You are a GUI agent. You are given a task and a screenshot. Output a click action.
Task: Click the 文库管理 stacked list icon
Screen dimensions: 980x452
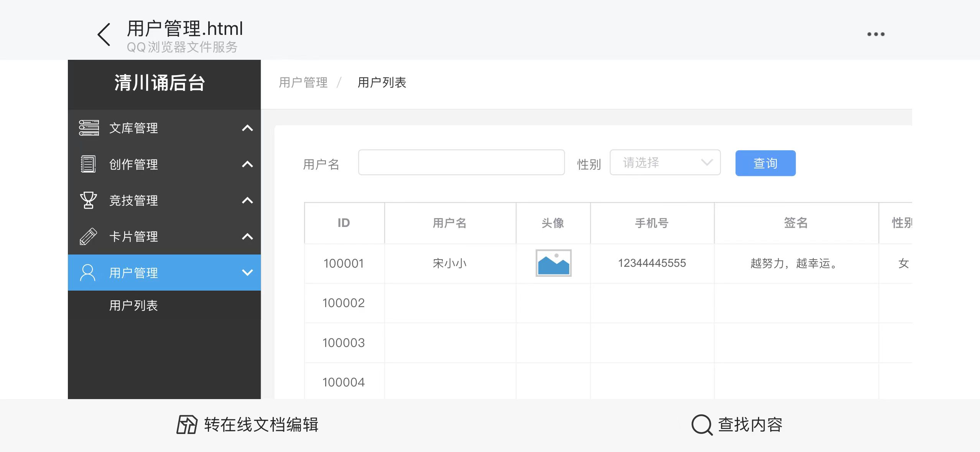pos(89,128)
